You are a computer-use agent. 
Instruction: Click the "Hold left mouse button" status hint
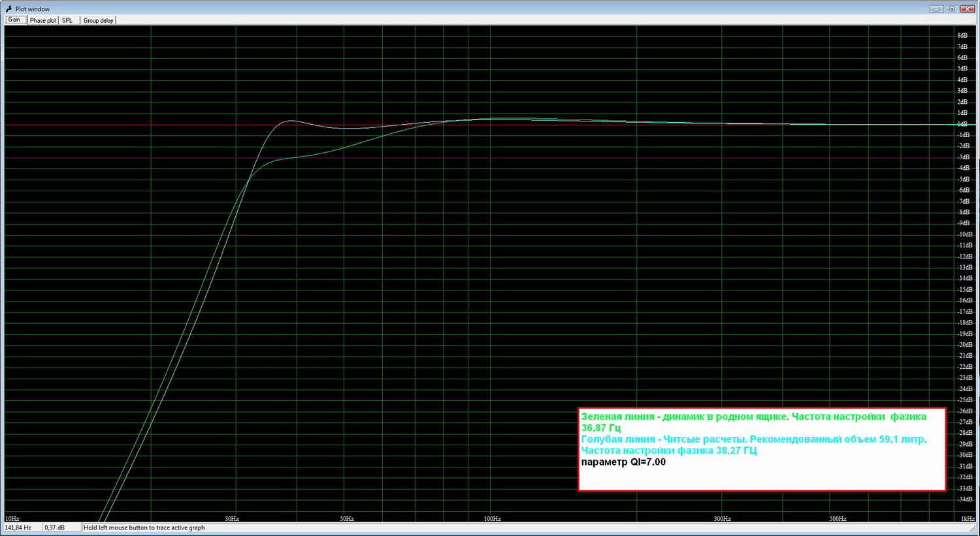click(x=144, y=528)
